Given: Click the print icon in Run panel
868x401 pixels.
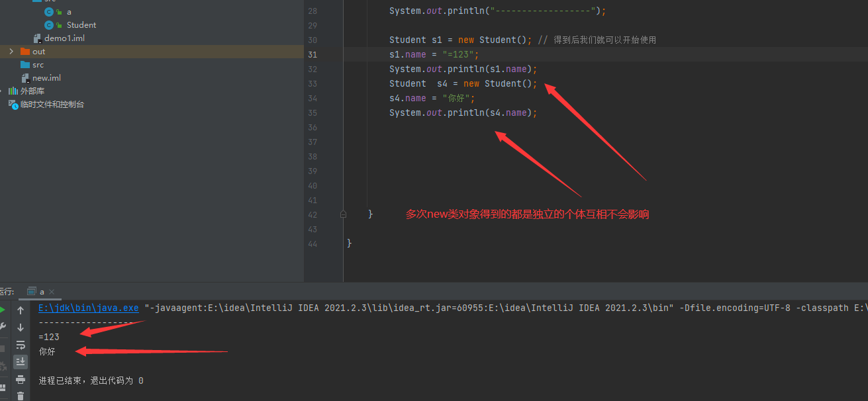Looking at the screenshot, I should pyautogui.click(x=21, y=379).
